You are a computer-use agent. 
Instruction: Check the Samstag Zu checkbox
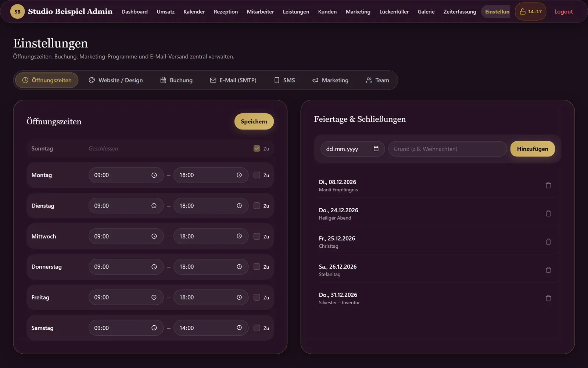tap(257, 328)
